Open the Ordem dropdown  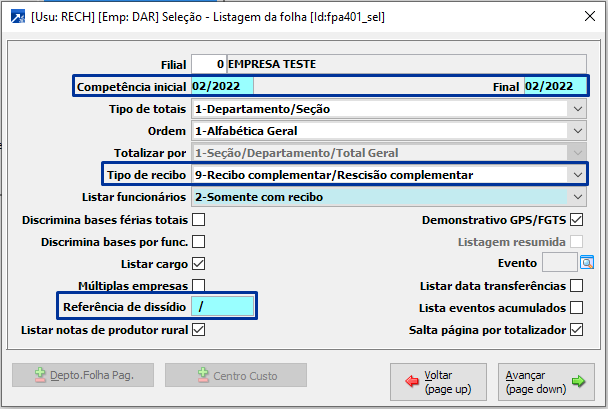[x=389, y=131]
